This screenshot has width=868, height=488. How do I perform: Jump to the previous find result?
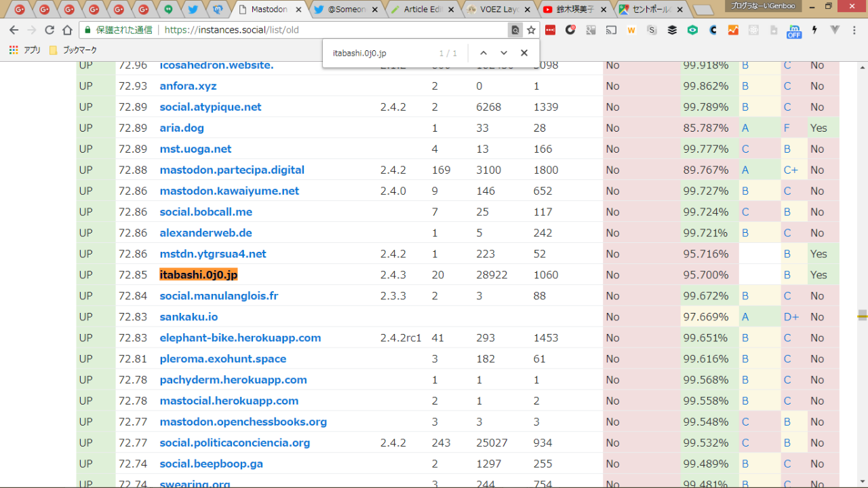coord(483,53)
